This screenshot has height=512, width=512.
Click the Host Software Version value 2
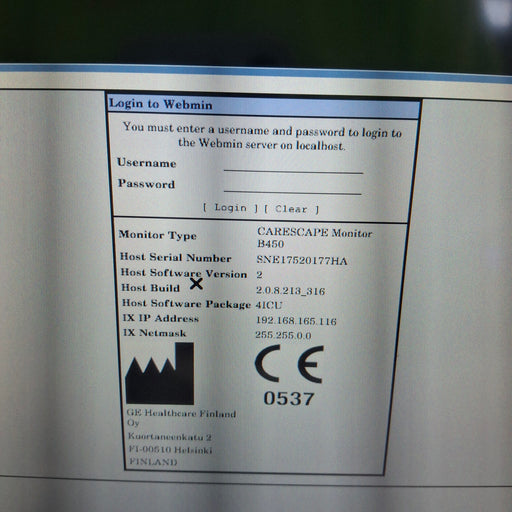pyautogui.click(x=259, y=275)
